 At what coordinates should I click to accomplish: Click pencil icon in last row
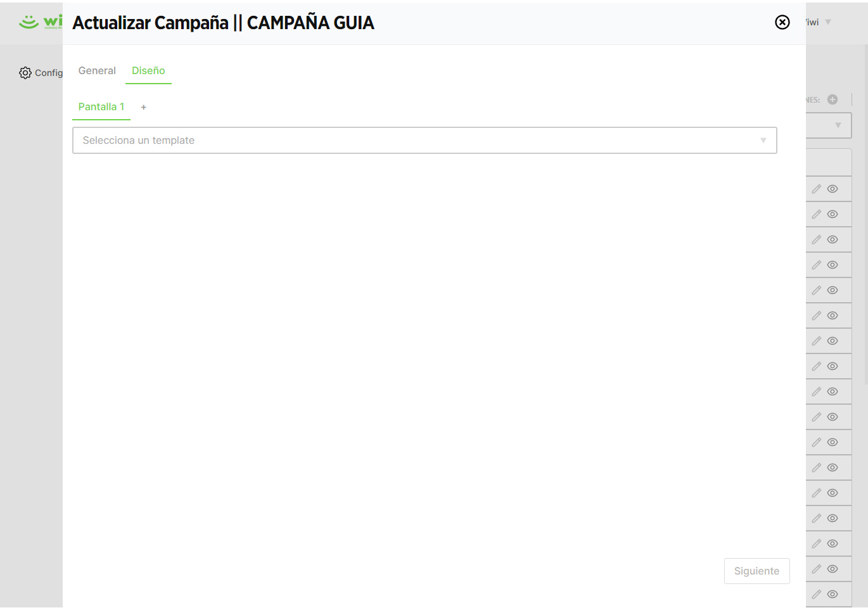(816, 594)
